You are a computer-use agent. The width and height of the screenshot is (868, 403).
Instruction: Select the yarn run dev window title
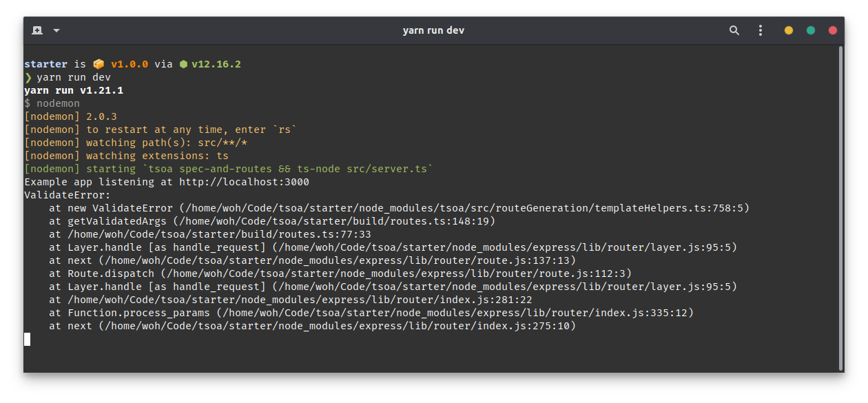(433, 30)
